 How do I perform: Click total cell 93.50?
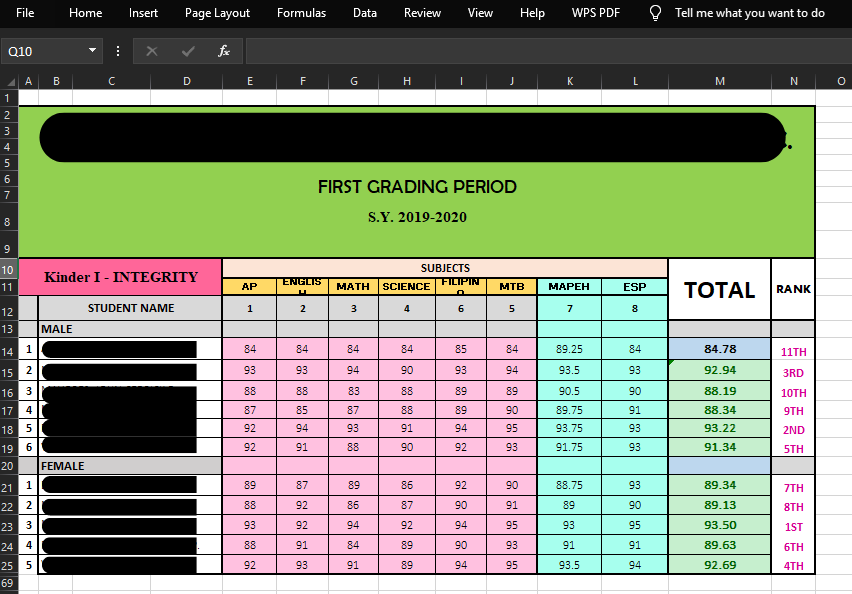click(719, 526)
